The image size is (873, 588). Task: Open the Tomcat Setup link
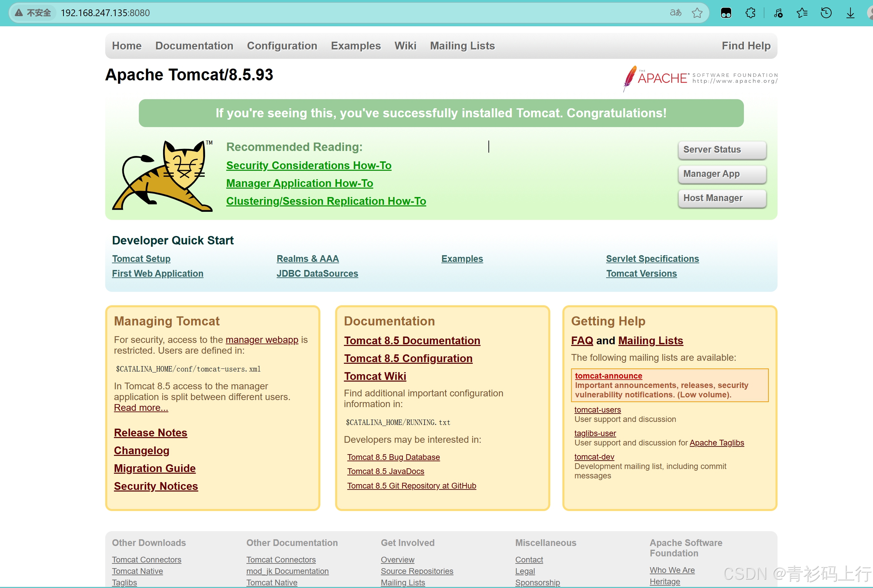coord(141,259)
